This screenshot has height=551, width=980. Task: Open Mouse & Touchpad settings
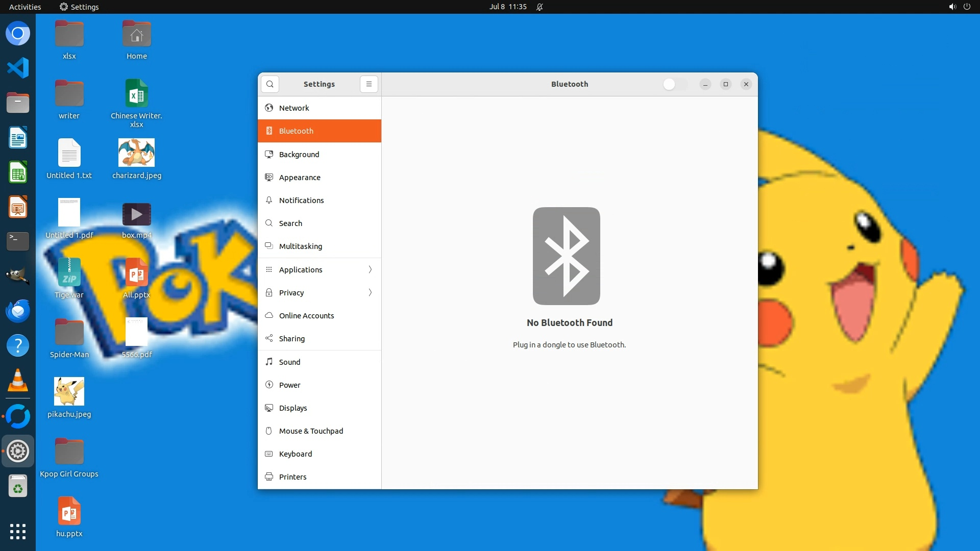pyautogui.click(x=310, y=431)
